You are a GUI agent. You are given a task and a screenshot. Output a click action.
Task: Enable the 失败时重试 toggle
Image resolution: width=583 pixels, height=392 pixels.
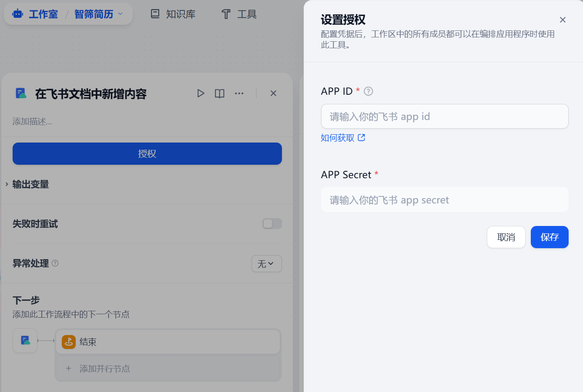click(x=272, y=223)
